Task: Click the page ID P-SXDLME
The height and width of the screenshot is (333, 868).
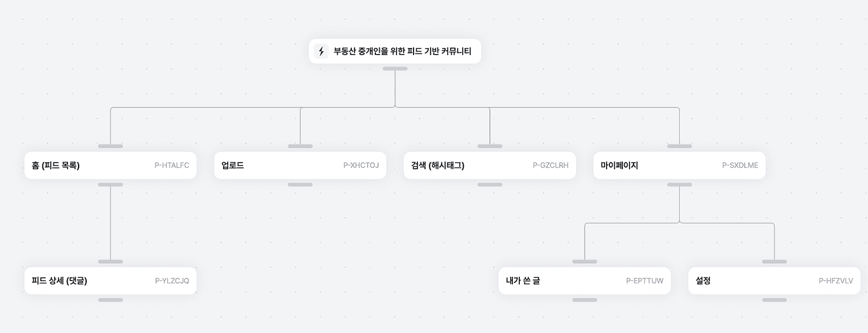Action: pos(740,165)
